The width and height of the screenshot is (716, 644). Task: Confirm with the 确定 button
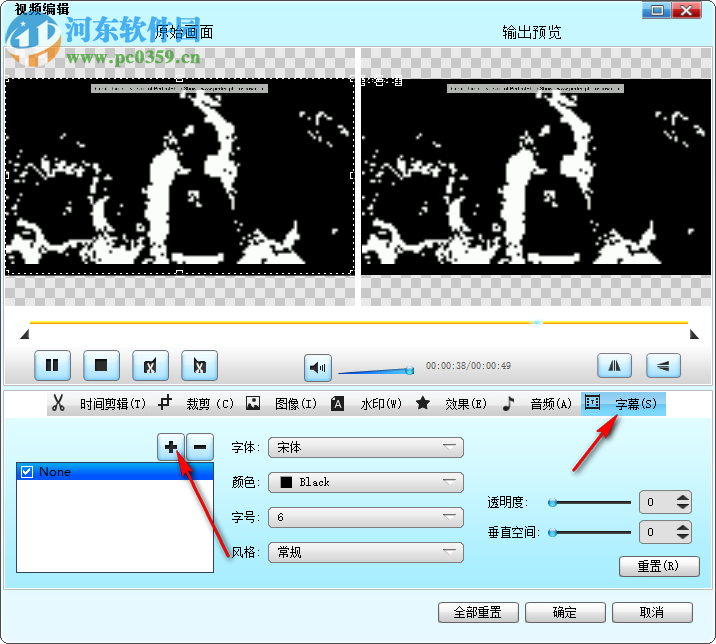(x=565, y=612)
